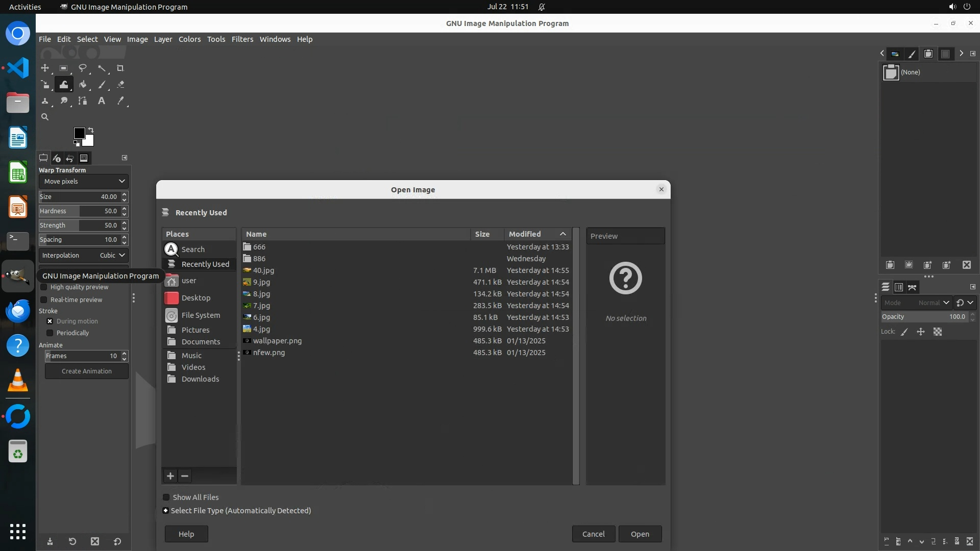This screenshot has height=551, width=980.
Task: Pick the Bucket Fill tool
Action: pos(83,85)
